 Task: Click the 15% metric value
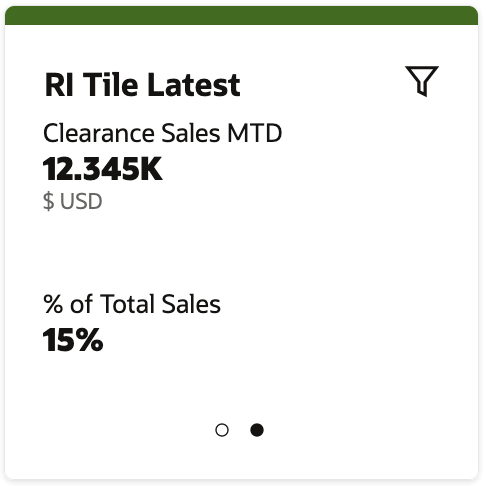pyautogui.click(x=73, y=340)
